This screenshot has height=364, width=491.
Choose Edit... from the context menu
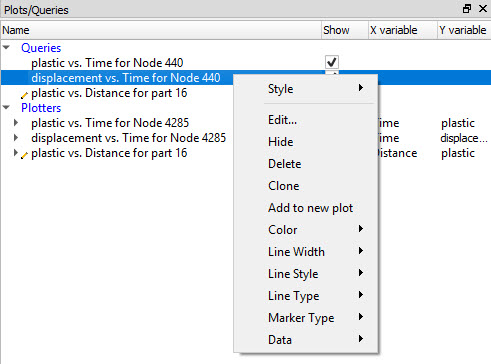tap(306, 120)
